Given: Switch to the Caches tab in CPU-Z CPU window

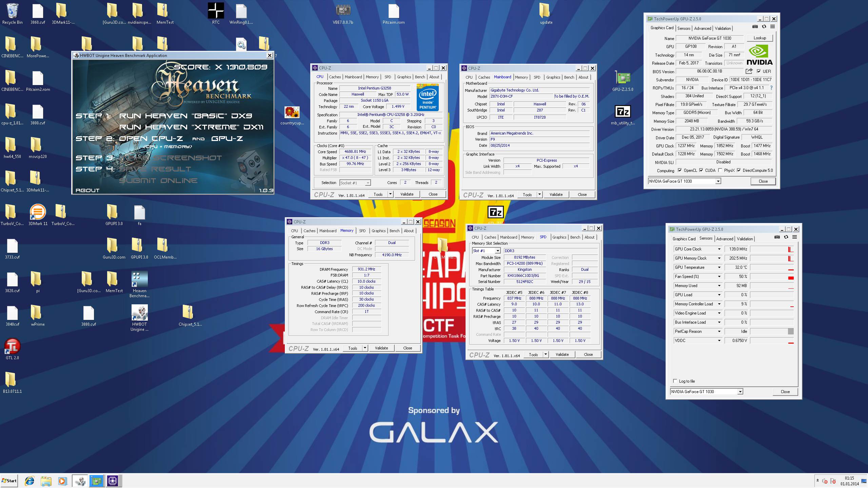Looking at the screenshot, I should click(x=335, y=77).
